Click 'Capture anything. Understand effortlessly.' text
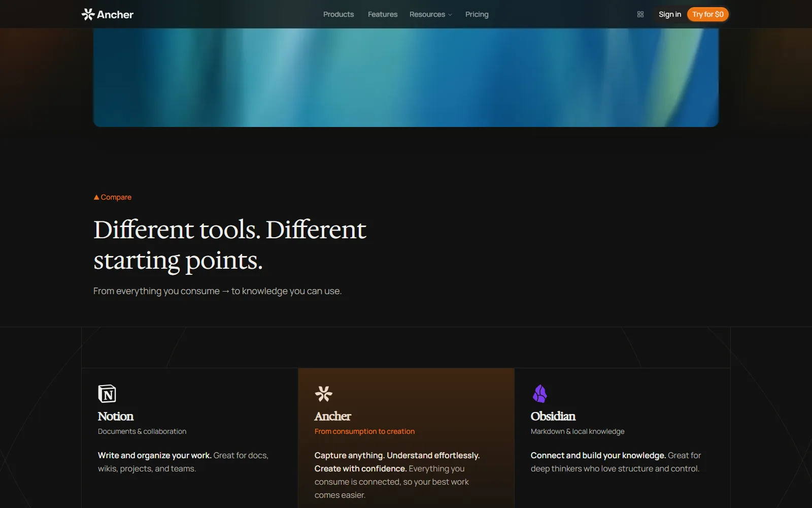 tap(397, 456)
